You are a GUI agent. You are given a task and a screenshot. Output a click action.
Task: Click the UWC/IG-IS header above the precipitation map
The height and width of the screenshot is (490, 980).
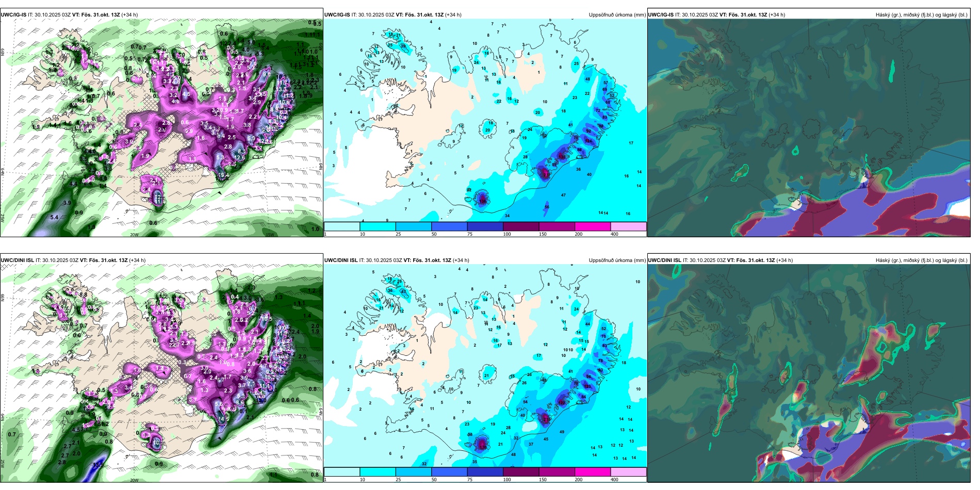click(393, 15)
